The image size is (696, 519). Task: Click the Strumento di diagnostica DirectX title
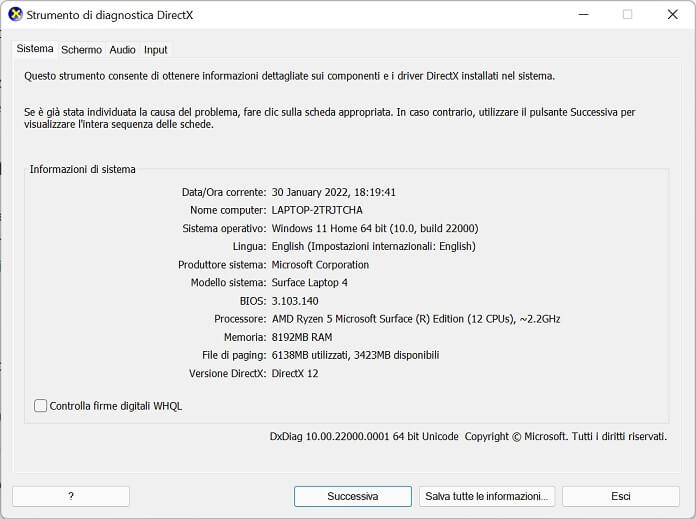pos(110,15)
